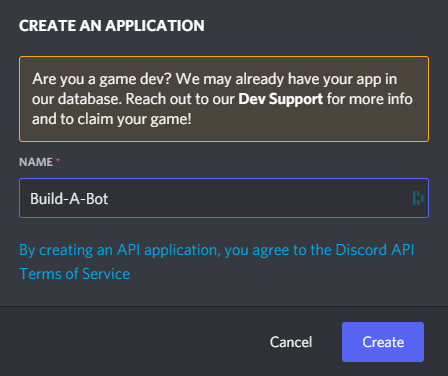Open the Dev Support link

coord(280,99)
